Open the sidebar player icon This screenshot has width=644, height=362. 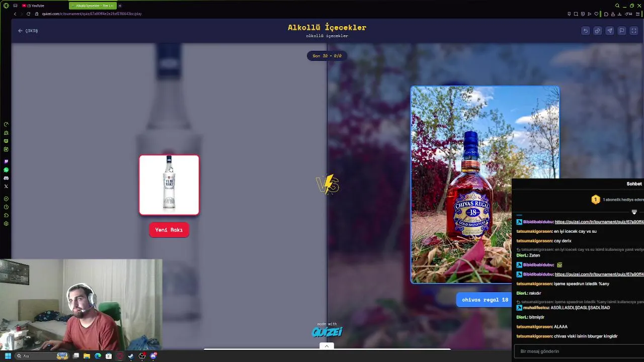(x=6, y=199)
